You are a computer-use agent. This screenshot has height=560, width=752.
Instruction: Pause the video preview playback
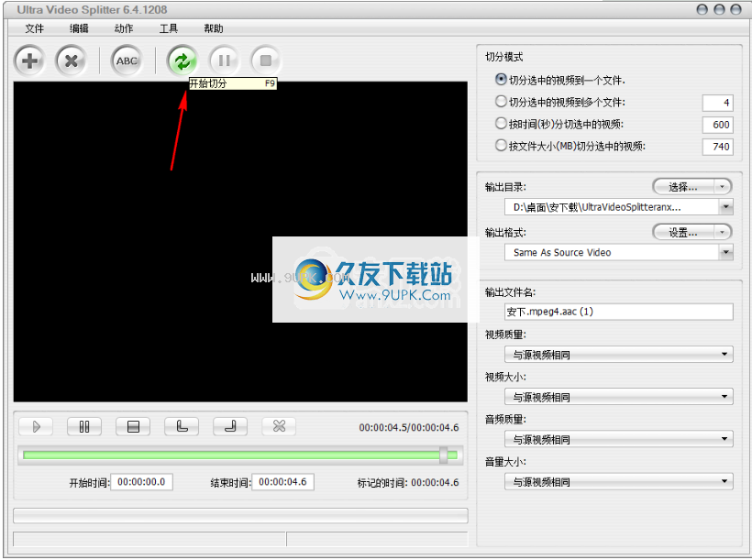point(84,426)
